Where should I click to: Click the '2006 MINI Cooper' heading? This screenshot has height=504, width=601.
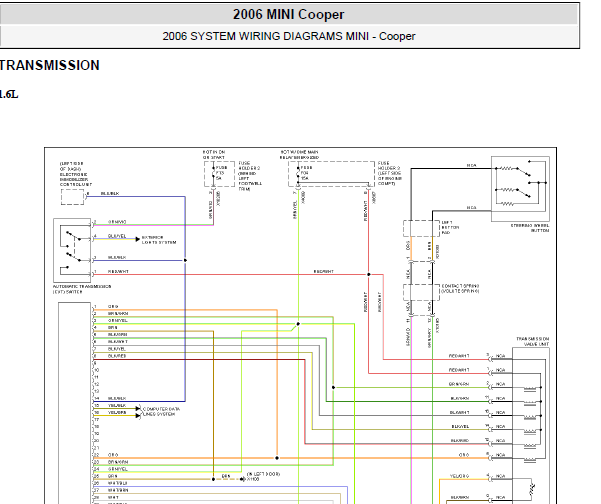point(288,14)
